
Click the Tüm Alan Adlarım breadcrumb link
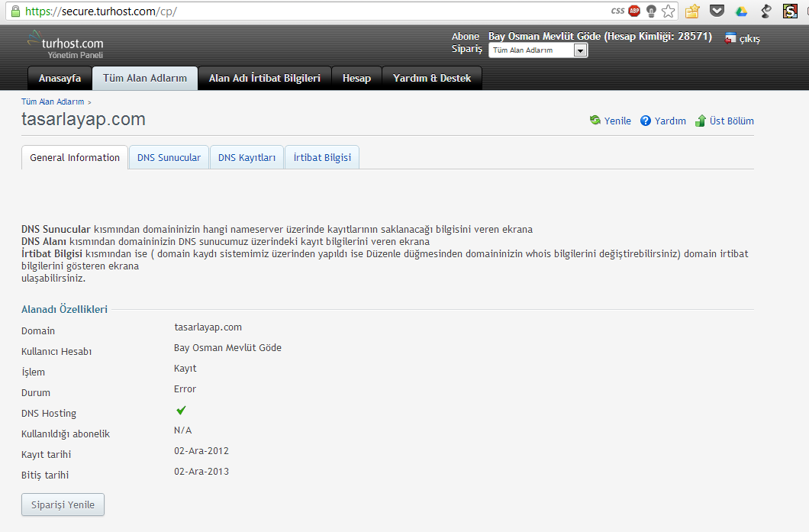[53, 102]
